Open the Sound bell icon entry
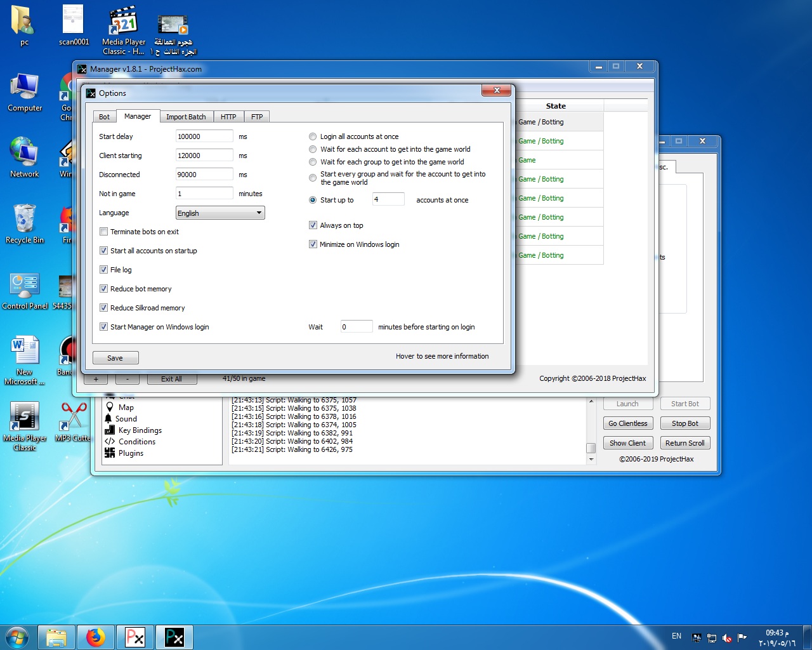Viewport: 812px width, 650px height. [108, 419]
